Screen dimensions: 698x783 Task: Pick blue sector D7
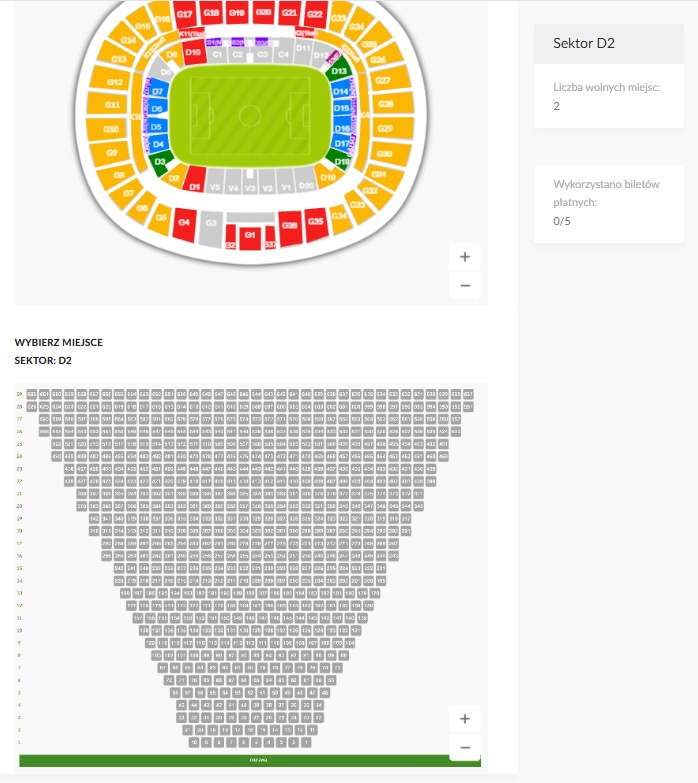(157, 91)
